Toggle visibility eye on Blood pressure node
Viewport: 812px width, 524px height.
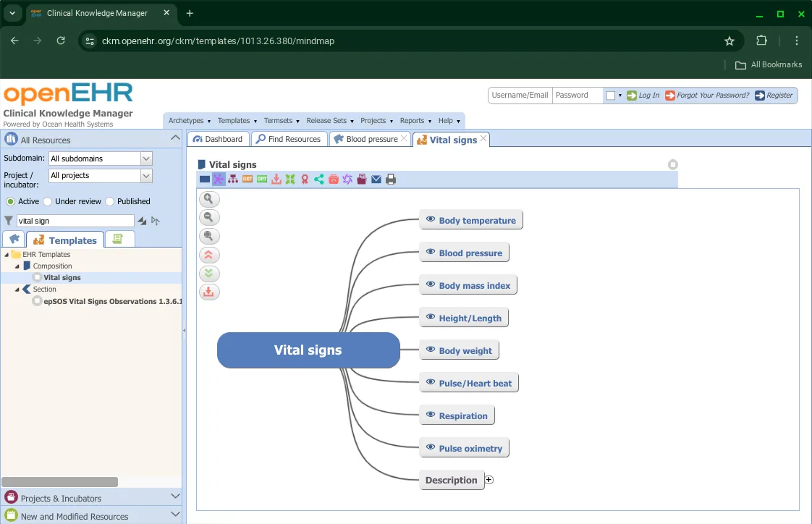coord(430,253)
